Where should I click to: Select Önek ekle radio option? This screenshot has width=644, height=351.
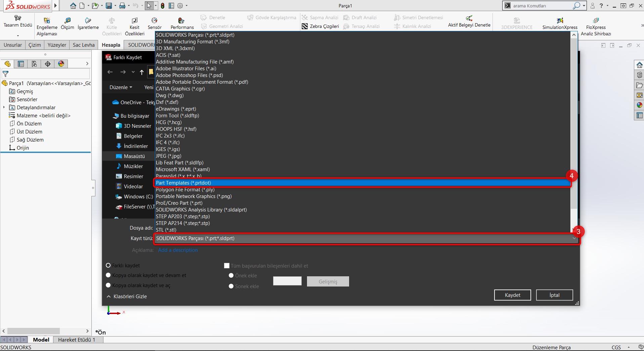(x=231, y=276)
